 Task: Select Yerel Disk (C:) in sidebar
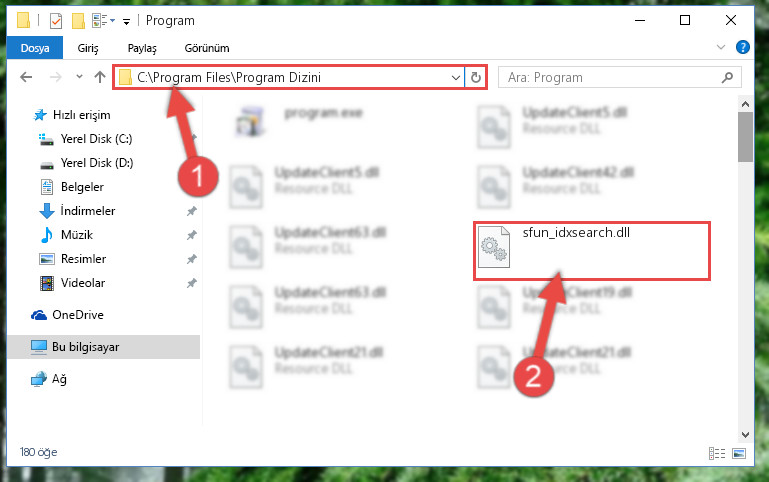point(97,139)
